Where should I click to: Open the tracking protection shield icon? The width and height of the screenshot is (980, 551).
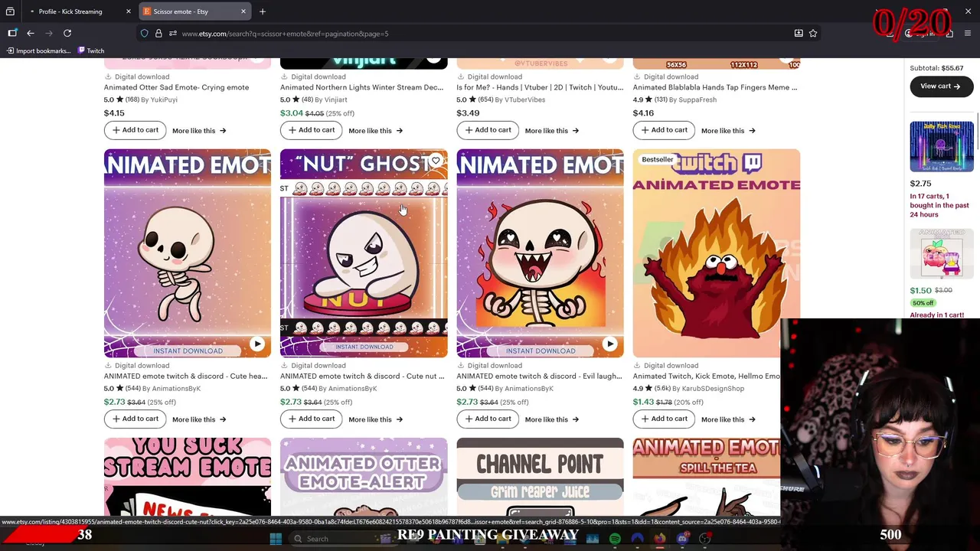(144, 33)
